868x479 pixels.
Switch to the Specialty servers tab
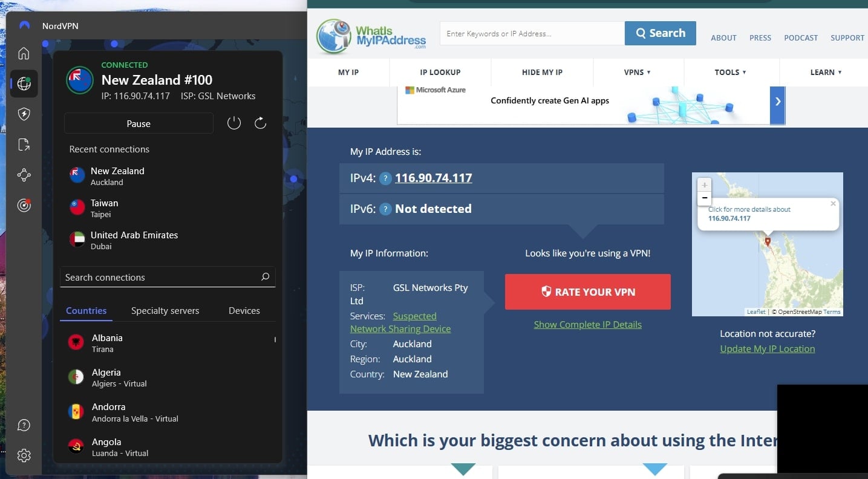(165, 310)
